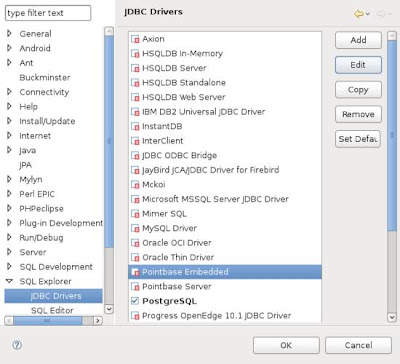The image size is (400, 364).
Task: Expand the Mylyn preferences node
Action: coord(9,179)
